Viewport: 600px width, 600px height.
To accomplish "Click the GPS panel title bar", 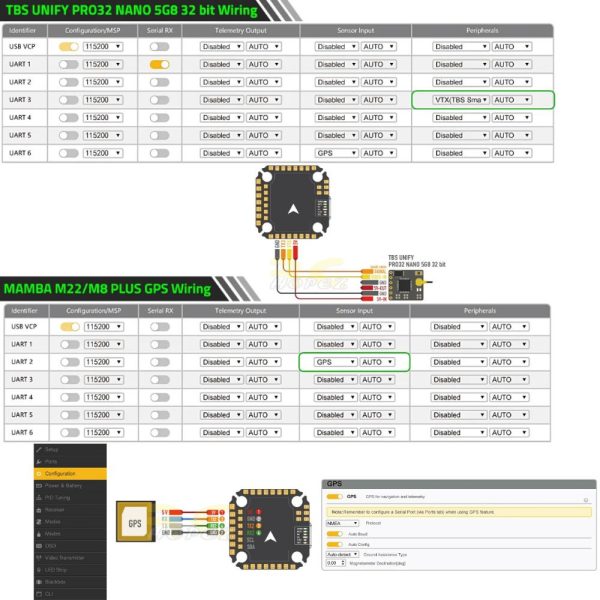I will click(x=459, y=484).
